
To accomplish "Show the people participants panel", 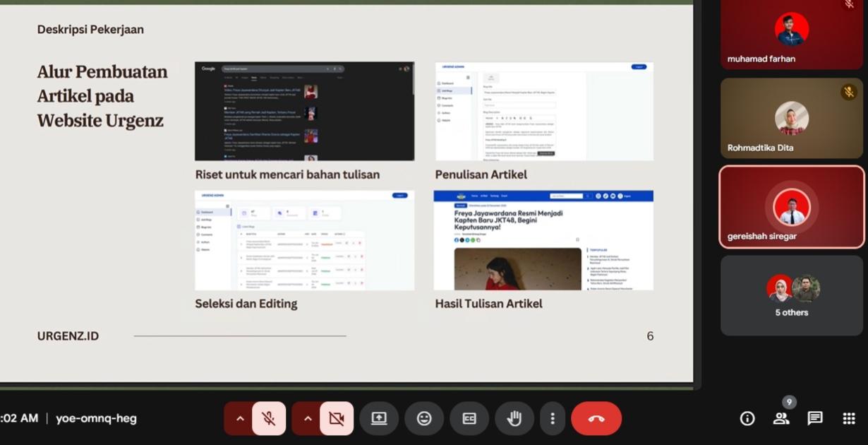I will click(x=781, y=418).
